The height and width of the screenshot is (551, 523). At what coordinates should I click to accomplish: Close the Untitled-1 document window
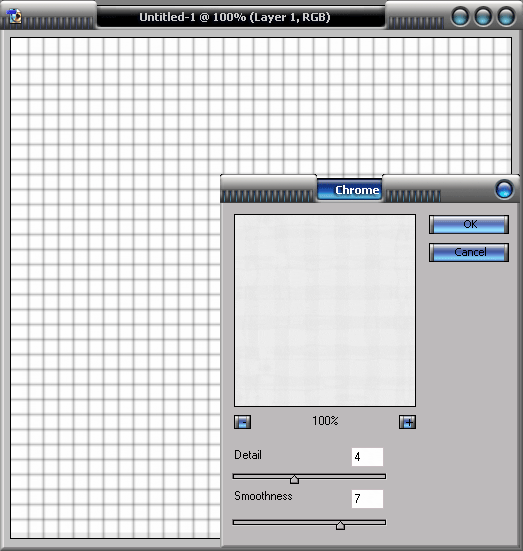pyautogui.click(x=506, y=16)
